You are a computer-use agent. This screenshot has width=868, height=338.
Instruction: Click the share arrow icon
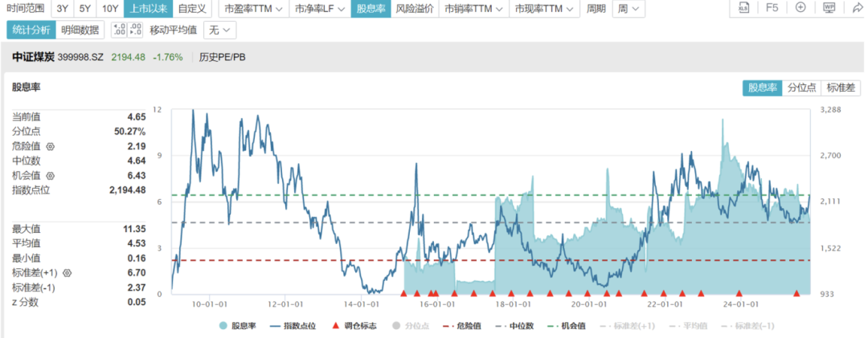click(x=856, y=8)
